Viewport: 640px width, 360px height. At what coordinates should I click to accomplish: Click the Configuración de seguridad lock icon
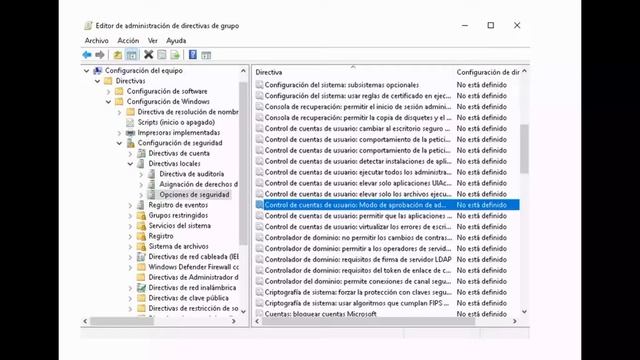pyautogui.click(x=131, y=143)
